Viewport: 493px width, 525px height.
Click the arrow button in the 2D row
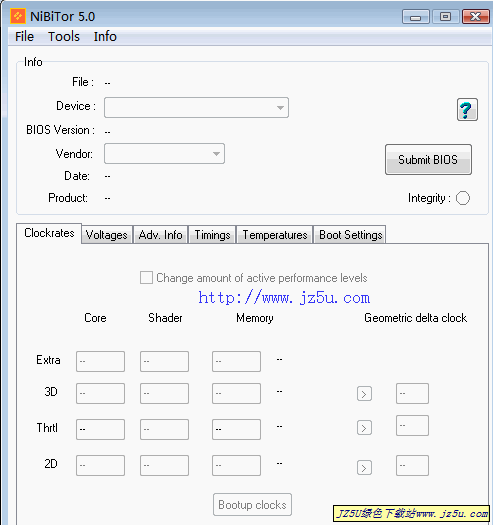click(364, 467)
